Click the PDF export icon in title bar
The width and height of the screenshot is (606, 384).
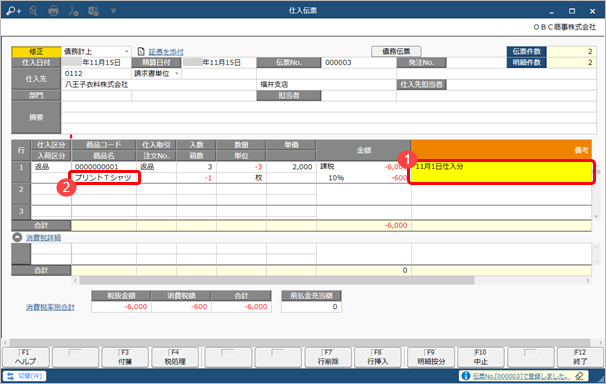click(73, 11)
